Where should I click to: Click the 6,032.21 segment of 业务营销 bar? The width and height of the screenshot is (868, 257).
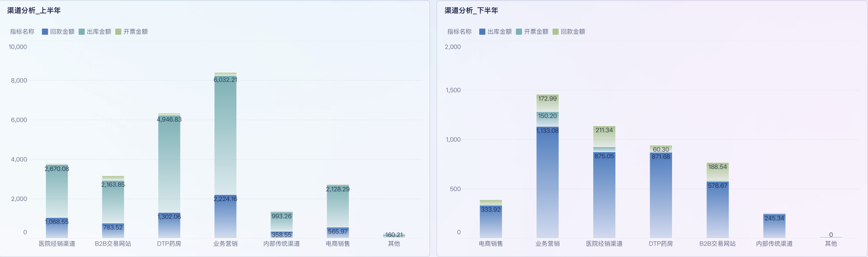tap(225, 135)
